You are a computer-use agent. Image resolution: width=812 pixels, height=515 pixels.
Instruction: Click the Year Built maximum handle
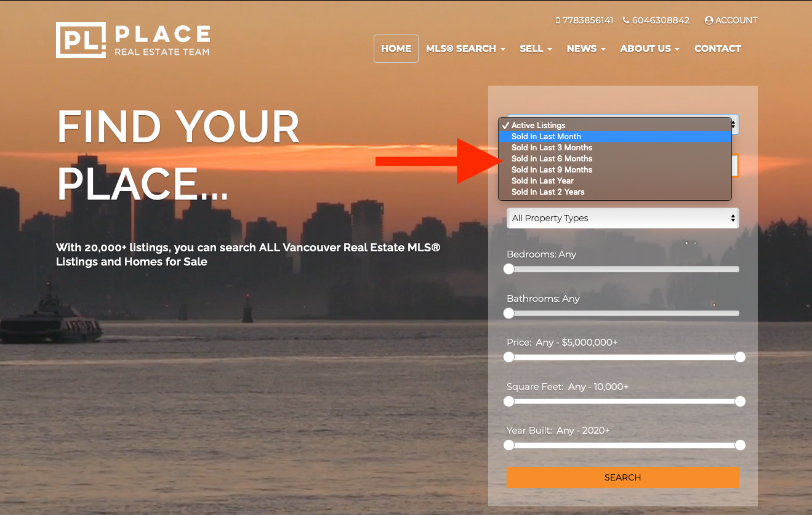[740, 445]
